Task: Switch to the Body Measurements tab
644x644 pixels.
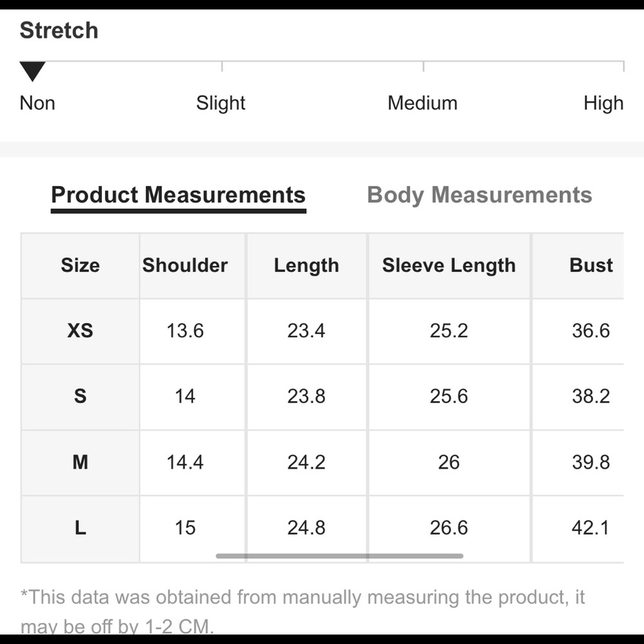Action: coord(479,195)
